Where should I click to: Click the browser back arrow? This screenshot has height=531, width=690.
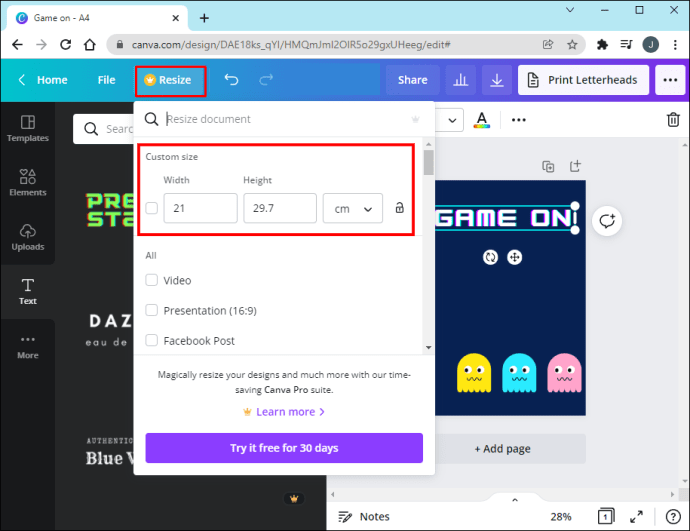17,44
